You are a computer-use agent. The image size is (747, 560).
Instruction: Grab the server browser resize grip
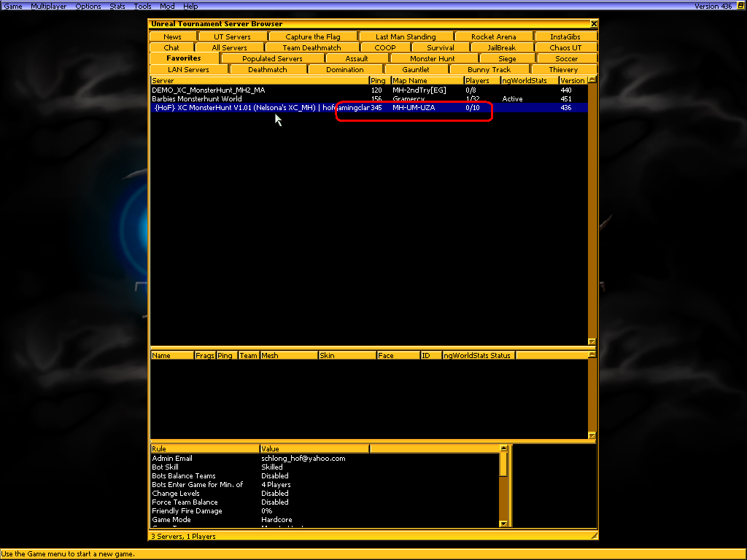coord(594,536)
